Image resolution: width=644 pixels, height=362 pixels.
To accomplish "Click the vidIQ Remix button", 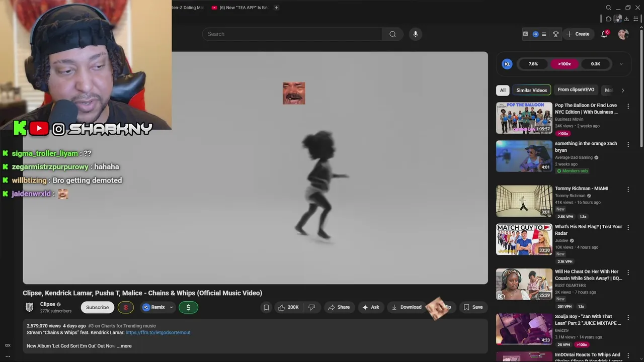I will (x=154, y=307).
